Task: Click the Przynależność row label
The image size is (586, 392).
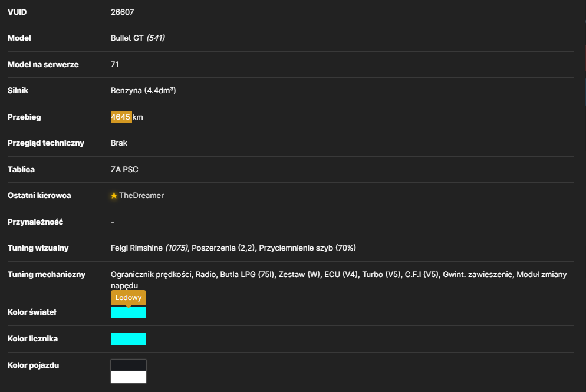Action: click(x=35, y=222)
